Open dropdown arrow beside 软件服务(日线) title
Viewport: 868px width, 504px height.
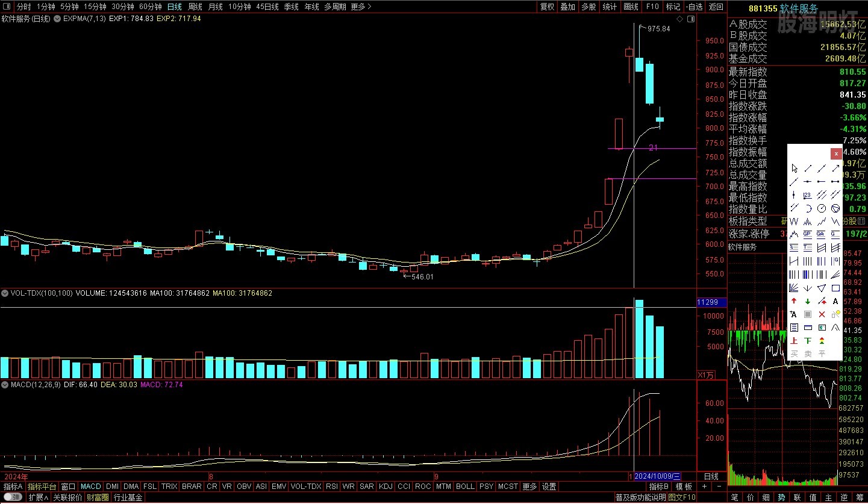(58, 19)
